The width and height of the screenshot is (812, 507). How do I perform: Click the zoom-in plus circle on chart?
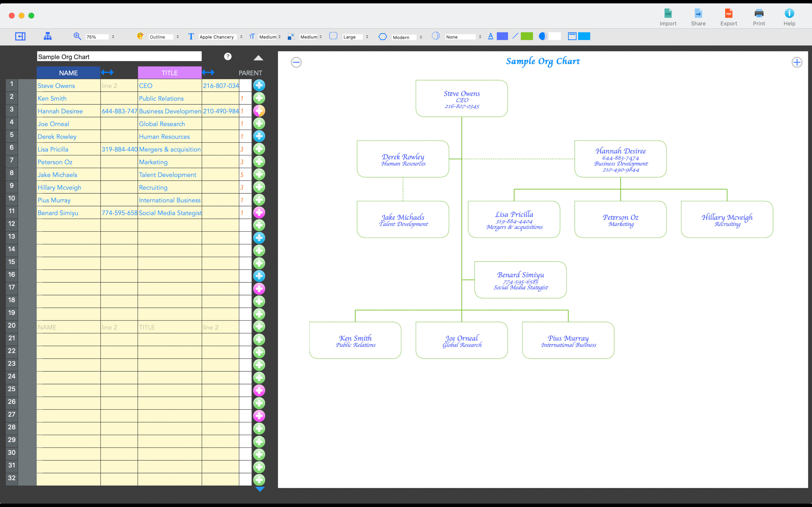(x=796, y=62)
